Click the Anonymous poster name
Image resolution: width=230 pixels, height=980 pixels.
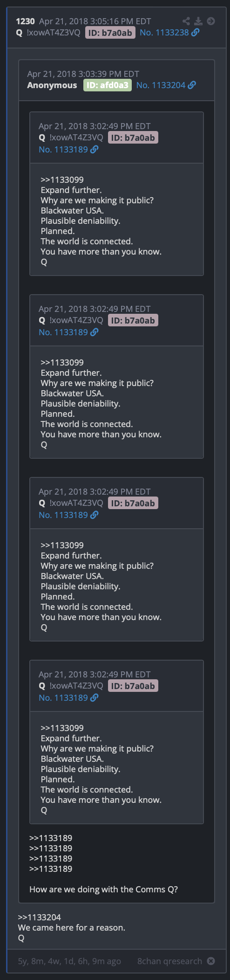[x=52, y=85]
